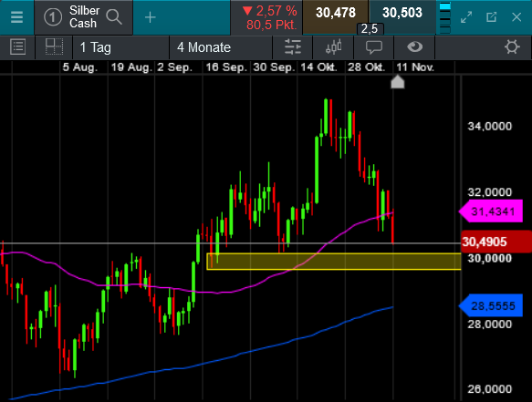The width and height of the screenshot is (532, 402).
Task: Click the sell price 30,478
Action: pos(335,14)
